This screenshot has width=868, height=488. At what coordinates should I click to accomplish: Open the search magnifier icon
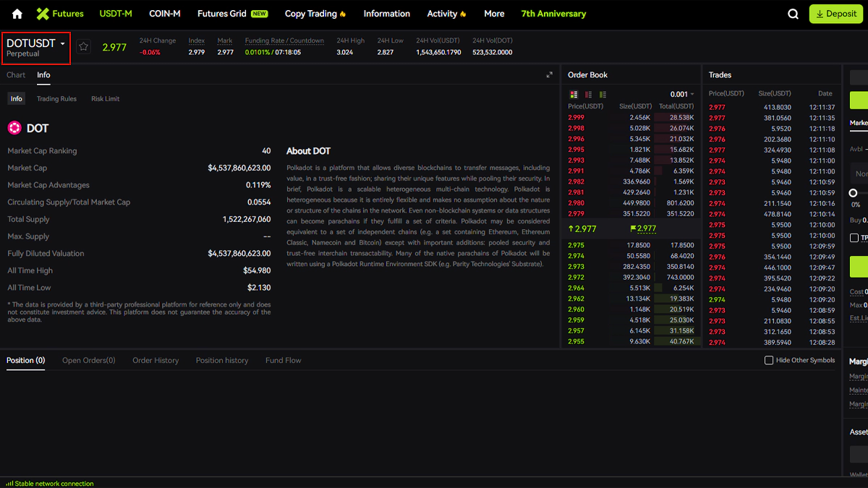793,14
